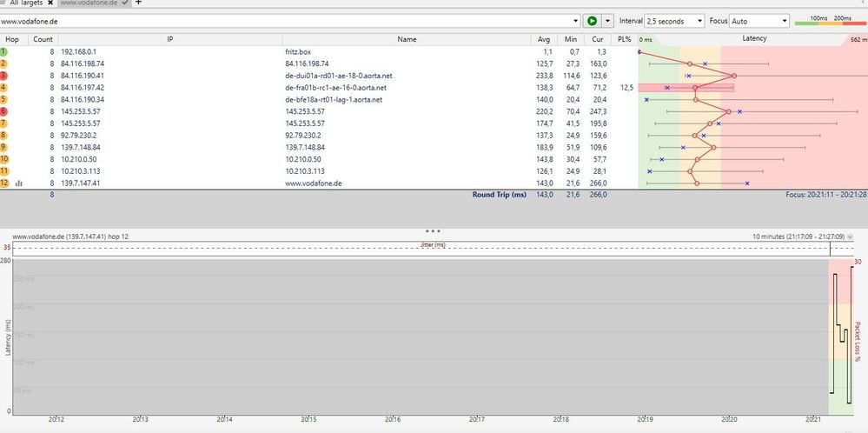The width and height of the screenshot is (868, 433).
Task: Click the Focus: 20:21:11 - 20:21:28 label
Action: tap(825, 195)
